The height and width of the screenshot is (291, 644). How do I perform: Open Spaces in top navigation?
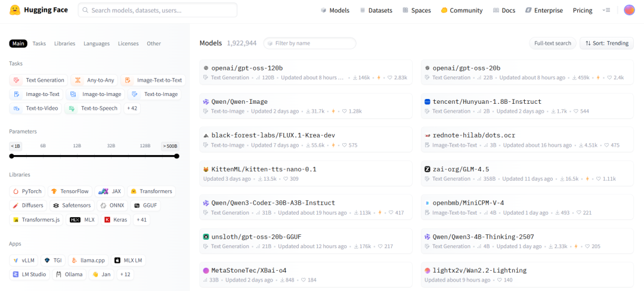pyautogui.click(x=416, y=10)
